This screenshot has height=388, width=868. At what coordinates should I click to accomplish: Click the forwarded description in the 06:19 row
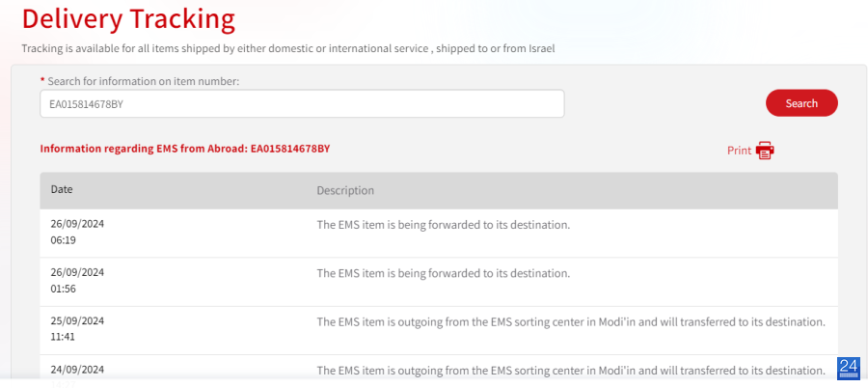[444, 225]
